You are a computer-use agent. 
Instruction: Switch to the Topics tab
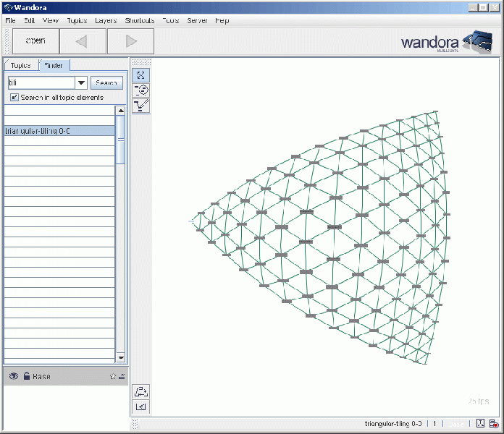20,65
